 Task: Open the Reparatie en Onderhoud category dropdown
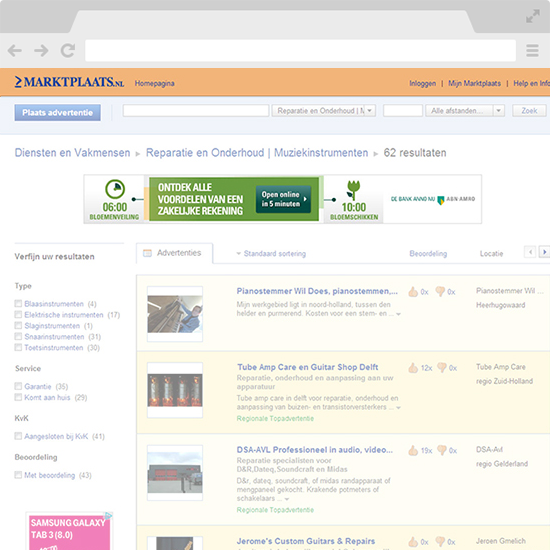[x=324, y=110]
